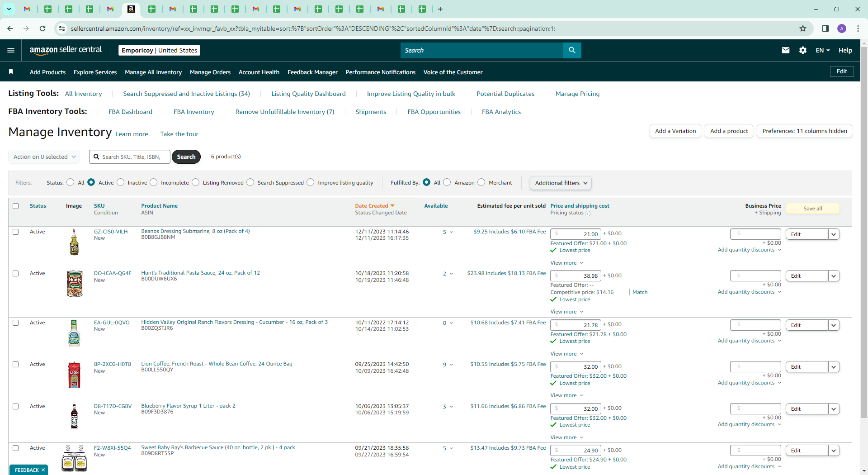Open the browser side panel icon
The width and height of the screenshot is (868, 475).
(x=825, y=28)
